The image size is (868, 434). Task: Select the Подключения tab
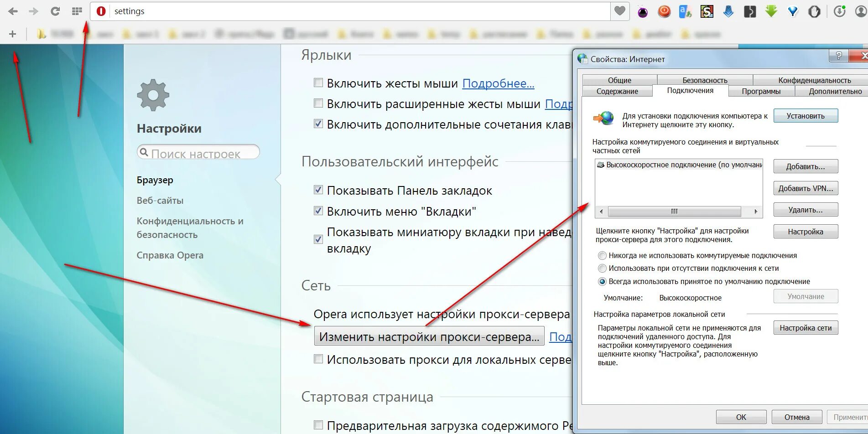pyautogui.click(x=690, y=90)
